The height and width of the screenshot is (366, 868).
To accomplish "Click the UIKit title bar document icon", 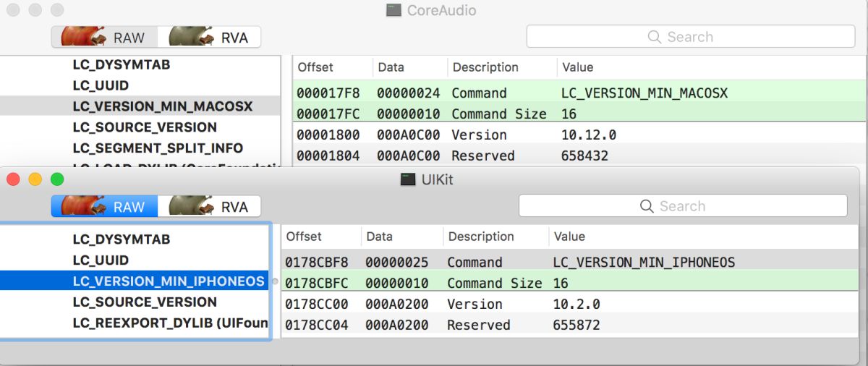I will pyautogui.click(x=408, y=179).
